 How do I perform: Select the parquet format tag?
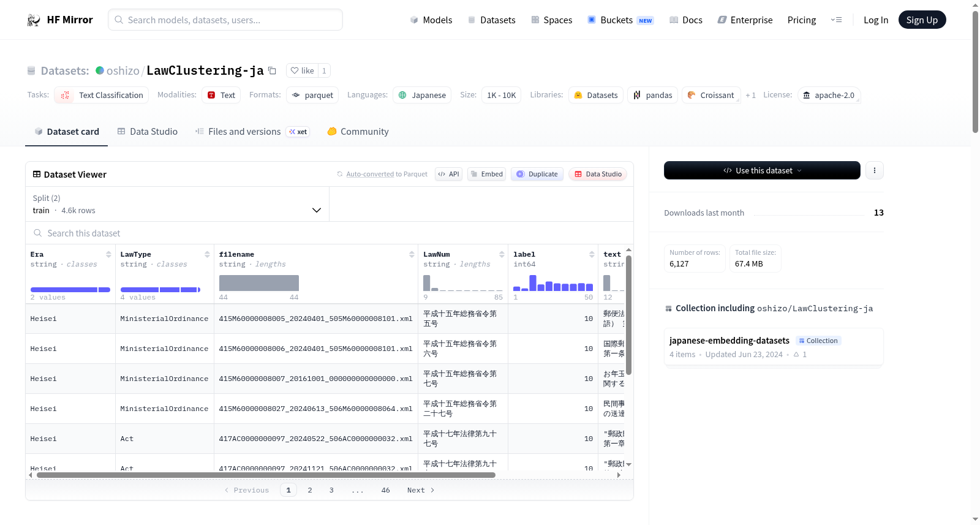(312, 96)
